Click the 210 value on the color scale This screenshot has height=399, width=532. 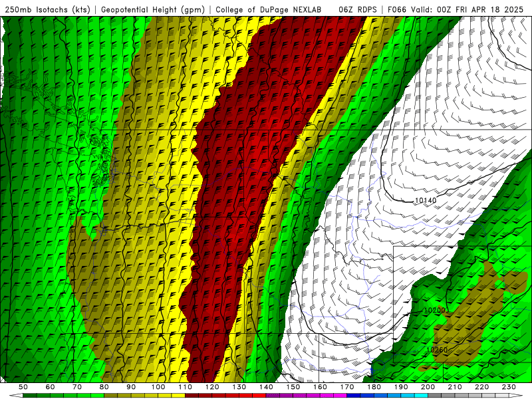(x=455, y=387)
